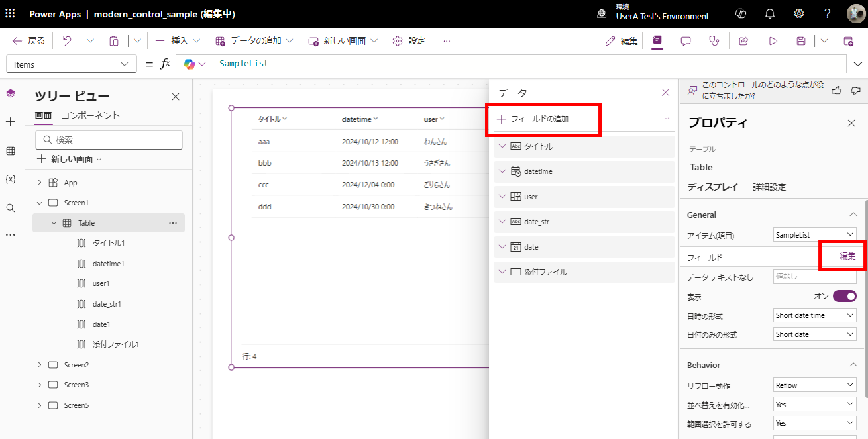Change 並べ替えを有効に to No
The height and width of the screenshot is (439, 868).
click(x=814, y=404)
